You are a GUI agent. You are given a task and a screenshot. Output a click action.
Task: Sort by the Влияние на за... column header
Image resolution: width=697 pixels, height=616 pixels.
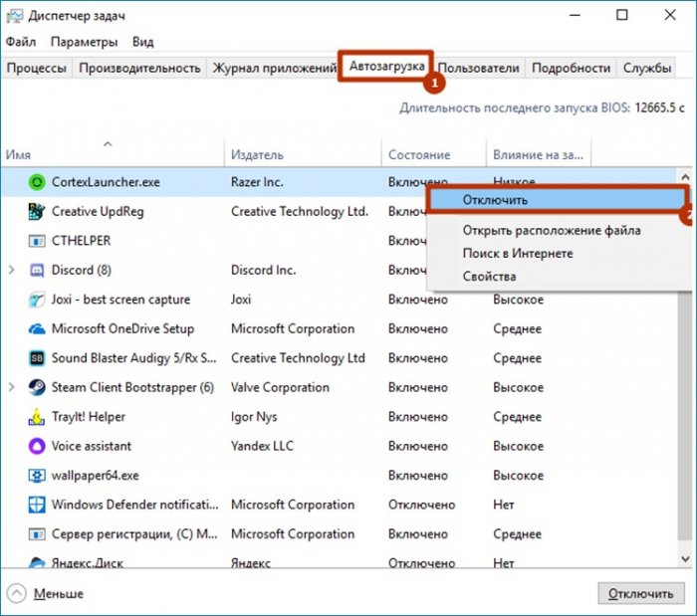click(x=538, y=155)
